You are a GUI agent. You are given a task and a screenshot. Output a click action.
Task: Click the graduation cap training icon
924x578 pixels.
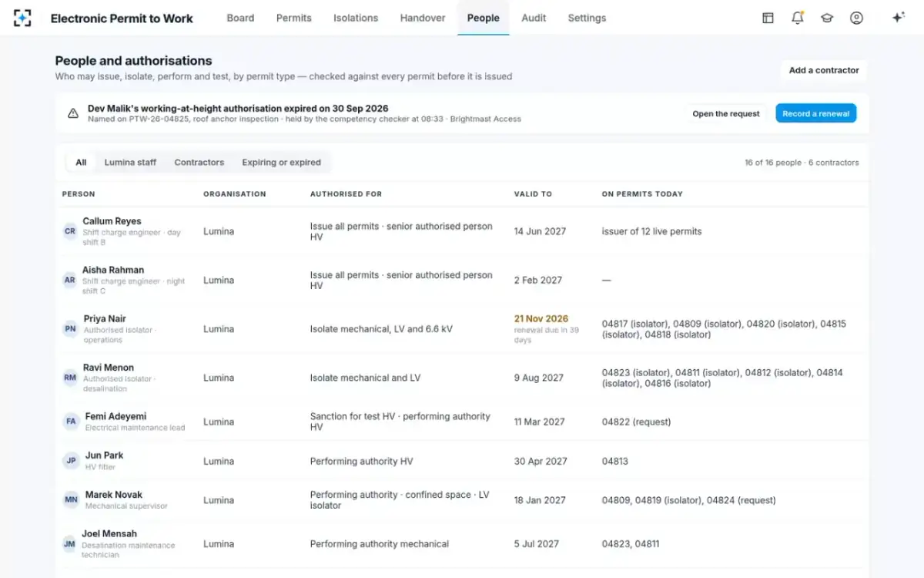[x=827, y=18]
